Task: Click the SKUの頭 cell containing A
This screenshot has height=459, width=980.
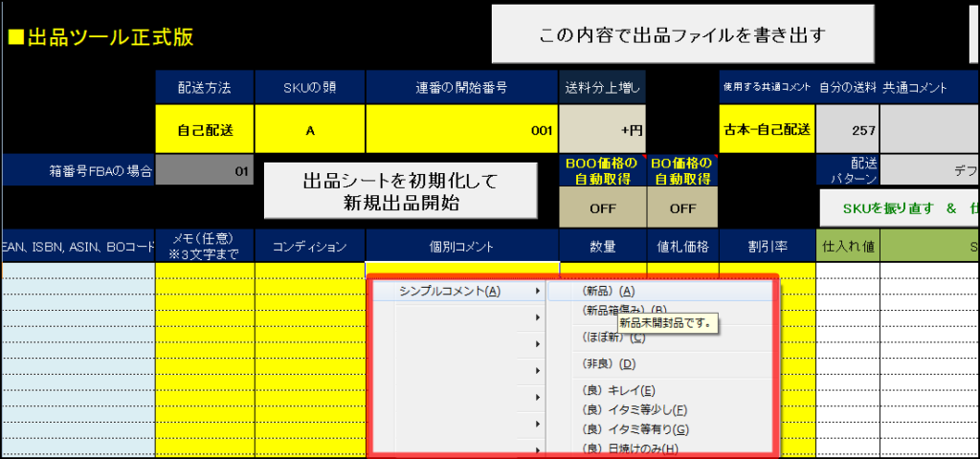Action: [310, 129]
